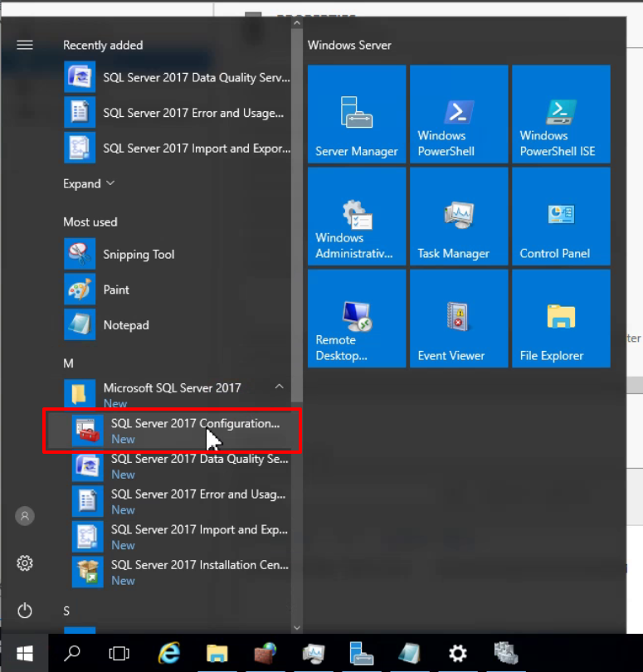This screenshot has height=672, width=643.
Task: Open the Windows Administrative Tools tile
Action: pyautogui.click(x=357, y=216)
